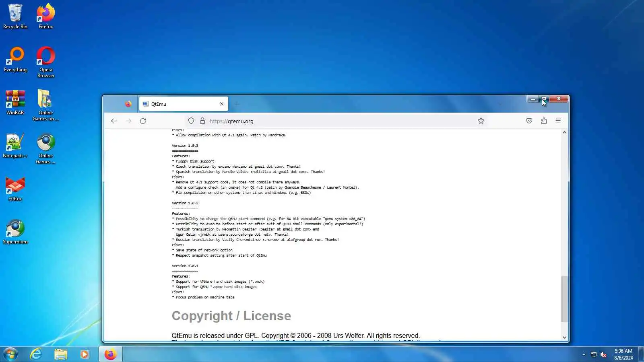The width and height of the screenshot is (644, 362).
Task: Show site security info via padlock icon
Action: click(202, 121)
